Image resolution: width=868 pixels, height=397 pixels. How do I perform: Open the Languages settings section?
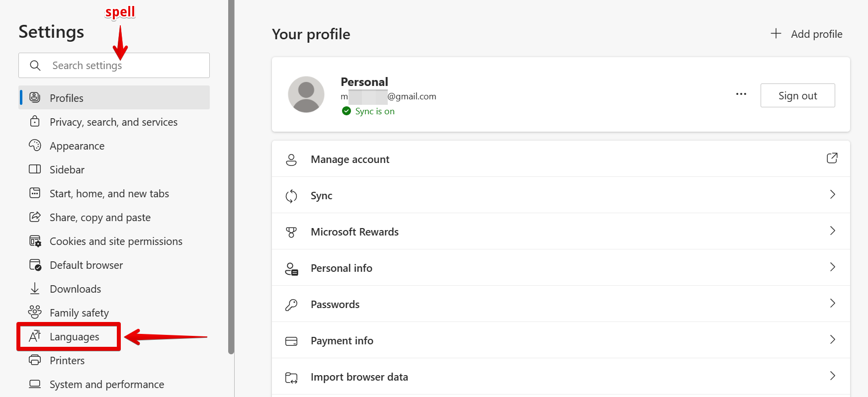(74, 337)
